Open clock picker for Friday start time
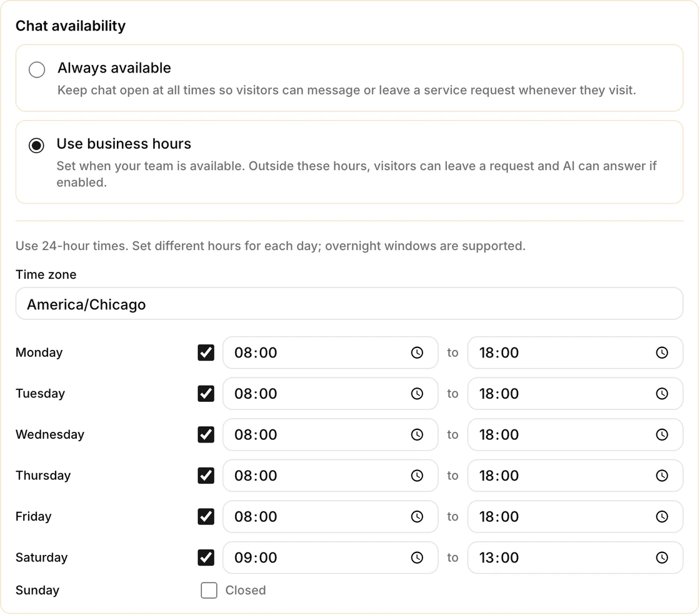700x615 pixels. 417,517
